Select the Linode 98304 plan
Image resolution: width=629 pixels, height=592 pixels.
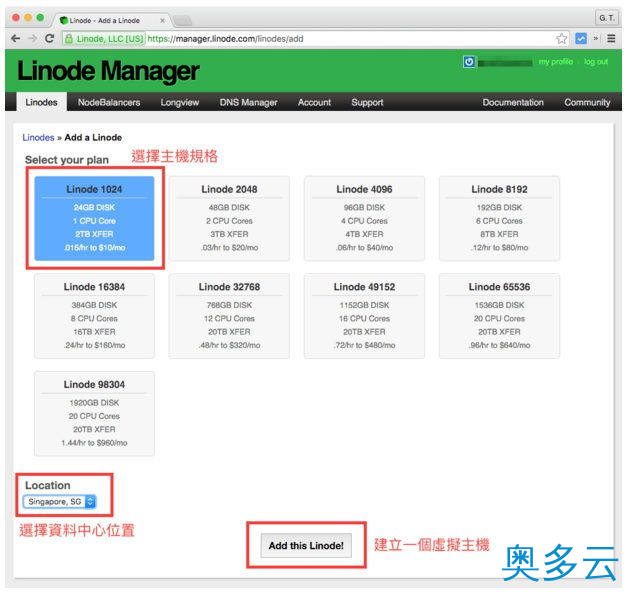(94, 414)
